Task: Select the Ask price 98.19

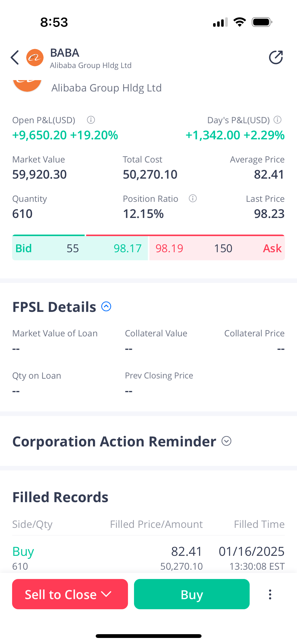Action: (x=169, y=248)
